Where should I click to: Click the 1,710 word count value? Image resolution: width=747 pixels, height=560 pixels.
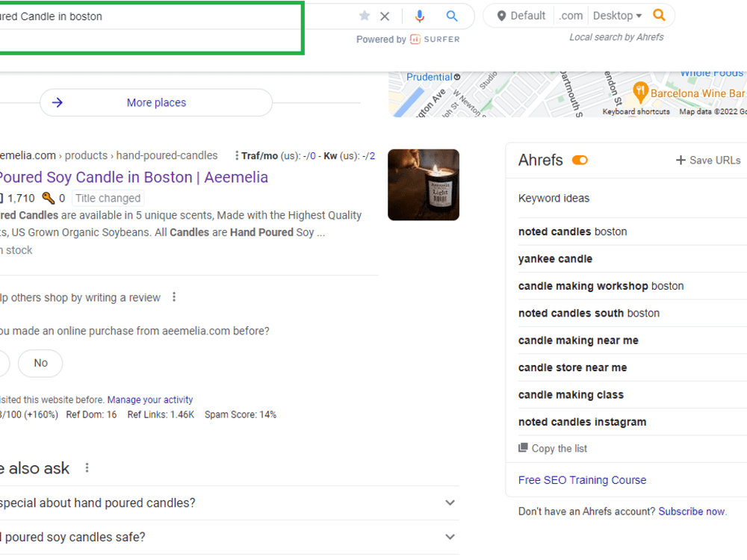coord(21,198)
